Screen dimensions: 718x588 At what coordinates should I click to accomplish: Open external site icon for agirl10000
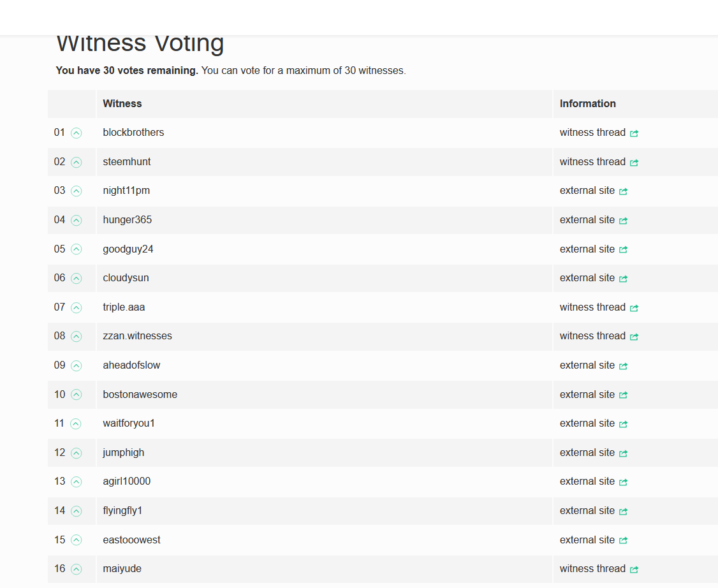[x=623, y=482]
